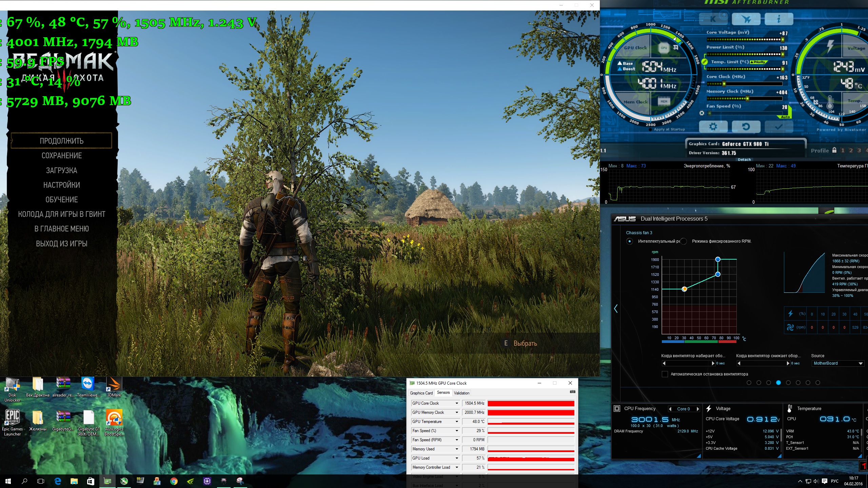Click НАСТРОЙКИ in the game menu

click(x=61, y=185)
